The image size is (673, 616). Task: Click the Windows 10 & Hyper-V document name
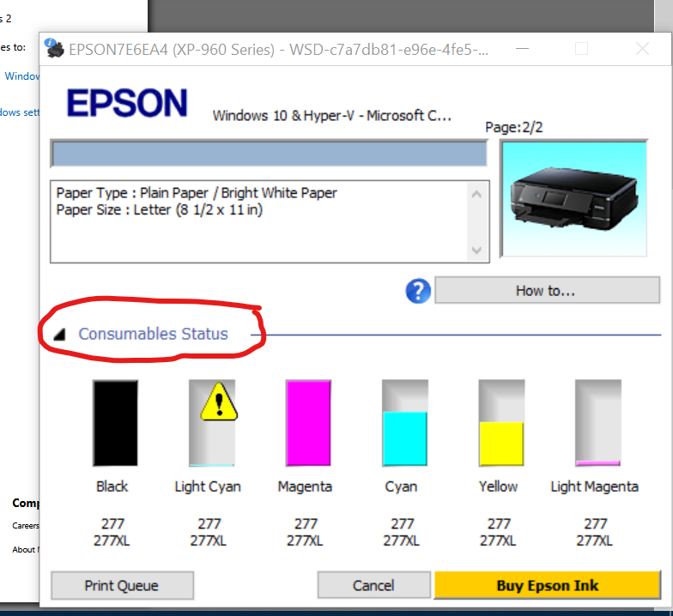[331, 115]
